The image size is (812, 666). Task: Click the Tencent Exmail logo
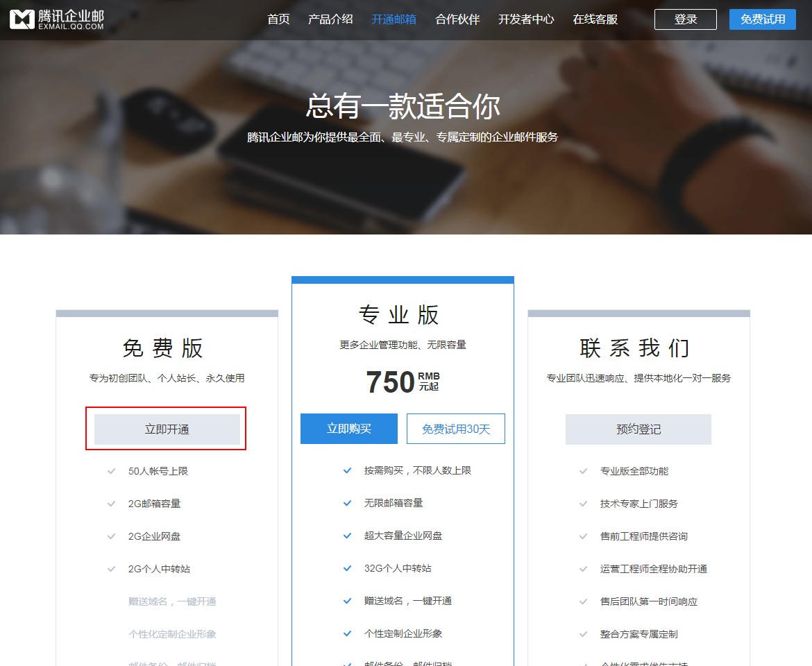pos(57,19)
